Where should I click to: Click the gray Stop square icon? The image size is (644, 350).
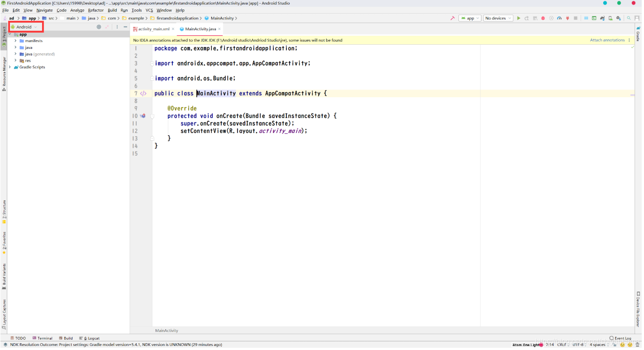click(576, 18)
